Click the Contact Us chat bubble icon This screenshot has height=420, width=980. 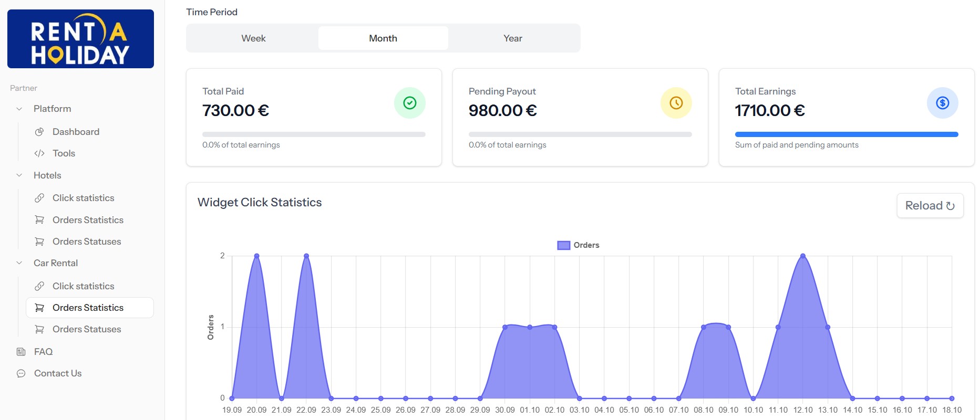21,373
